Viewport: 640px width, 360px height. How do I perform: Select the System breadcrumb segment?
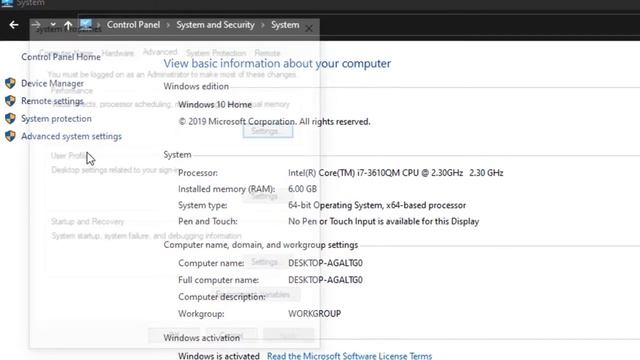pos(285,25)
